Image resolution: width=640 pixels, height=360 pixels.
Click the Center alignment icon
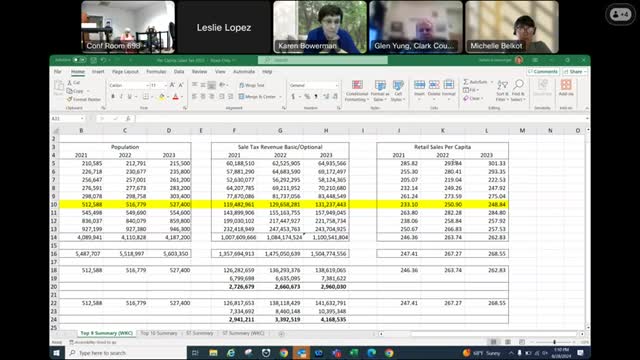(203, 96)
